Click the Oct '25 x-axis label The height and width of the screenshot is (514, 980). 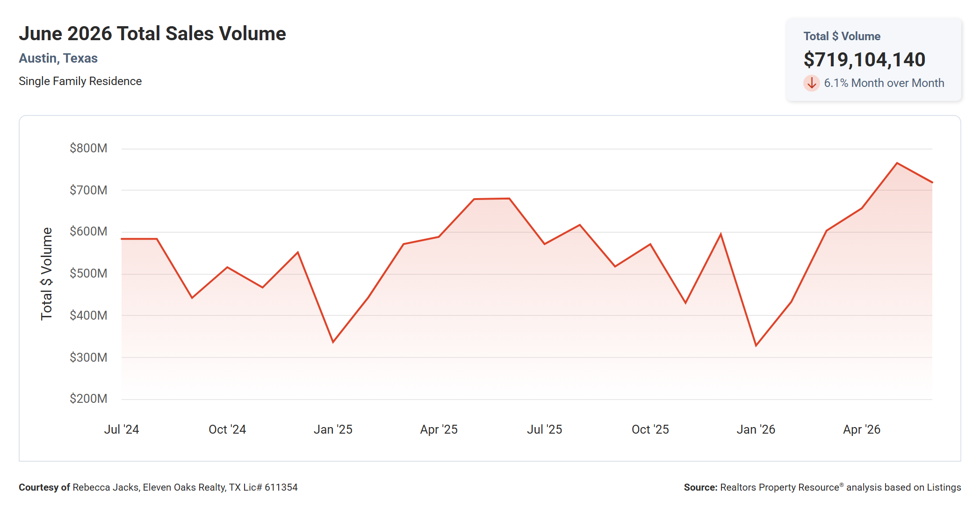tap(650, 429)
